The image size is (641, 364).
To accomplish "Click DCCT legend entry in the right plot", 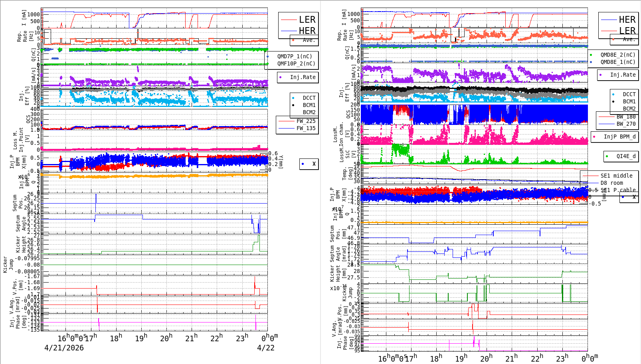I will click(629, 94).
